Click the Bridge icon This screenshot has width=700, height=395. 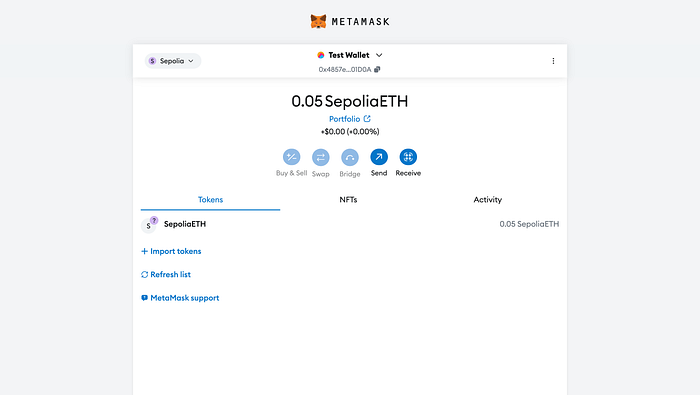(x=350, y=158)
